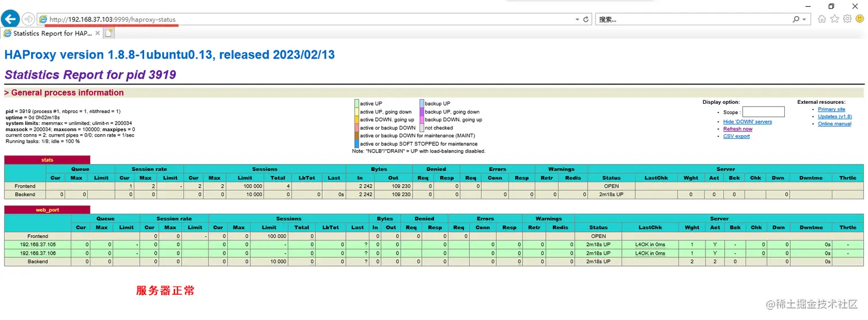Click the 'Session rate' header in stats table
The width and height of the screenshot is (868, 320).
point(149,169)
